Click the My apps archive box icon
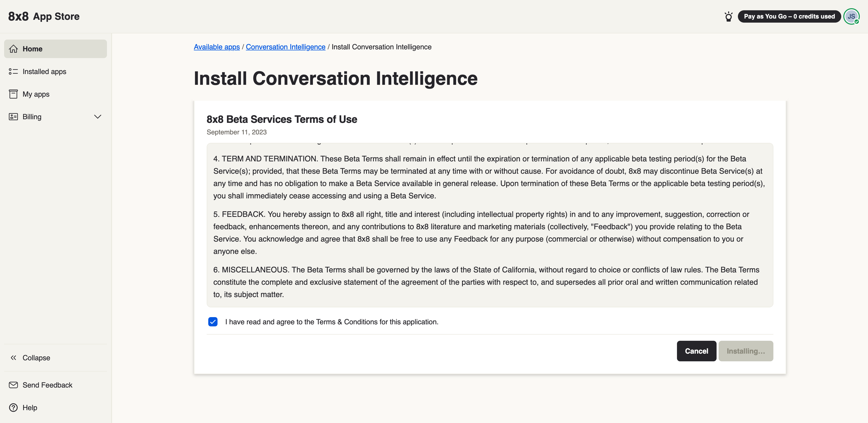Image resolution: width=868 pixels, height=423 pixels. pyautogui.click(x=13, y=94)
